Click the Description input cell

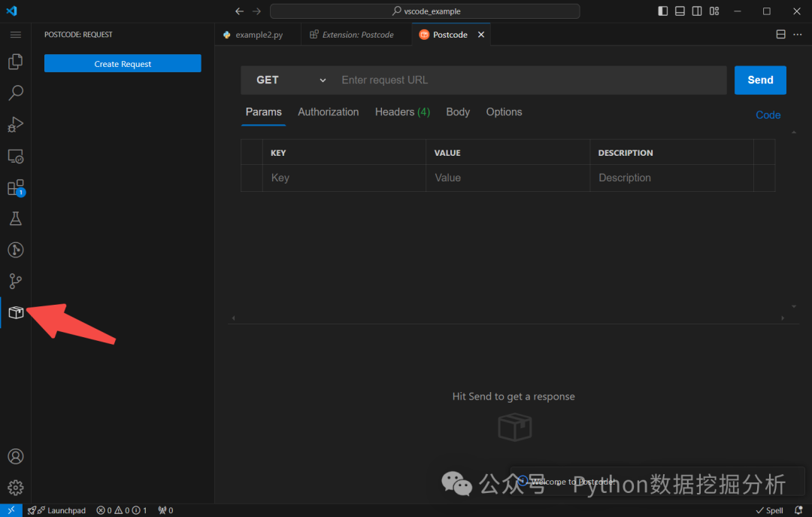tap(671, 178)
